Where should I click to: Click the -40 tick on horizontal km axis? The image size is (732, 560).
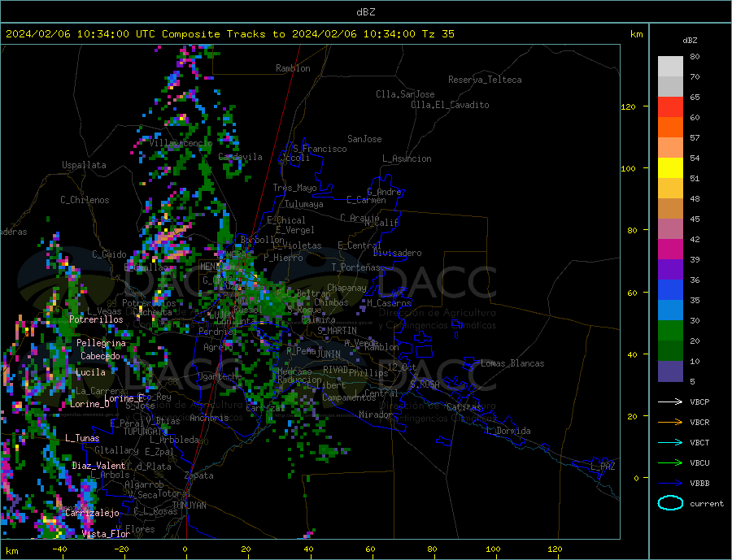59,549
